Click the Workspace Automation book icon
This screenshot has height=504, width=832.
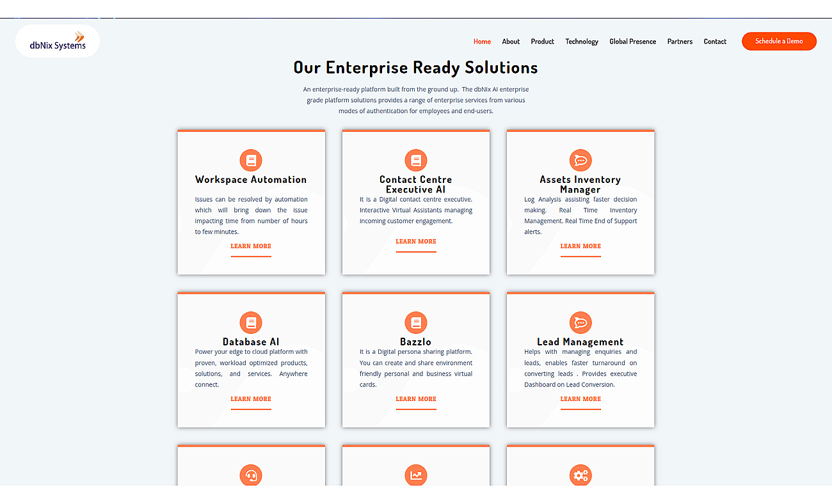(x=251, y=160)
